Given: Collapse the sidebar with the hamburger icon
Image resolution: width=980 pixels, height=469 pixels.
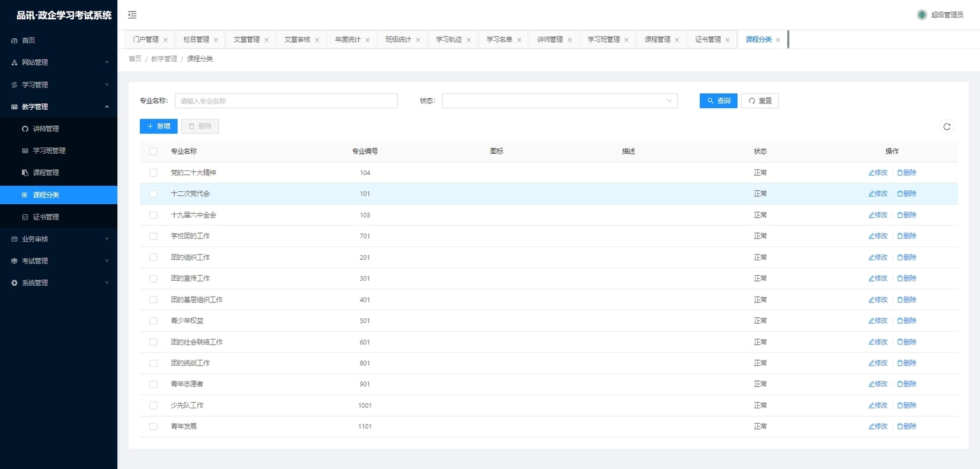Looking at the screenshot, I should [x=132, y=15].
